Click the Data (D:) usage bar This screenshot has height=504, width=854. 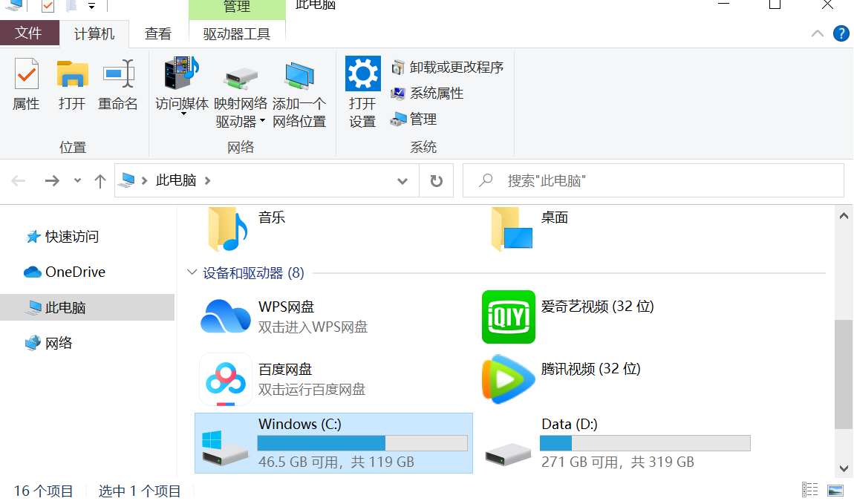645,443
